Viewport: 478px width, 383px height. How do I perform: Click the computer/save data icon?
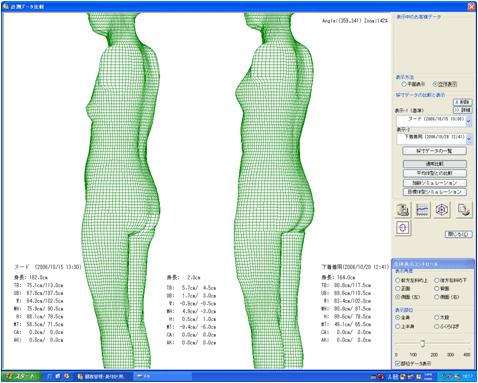coord(403,210)
